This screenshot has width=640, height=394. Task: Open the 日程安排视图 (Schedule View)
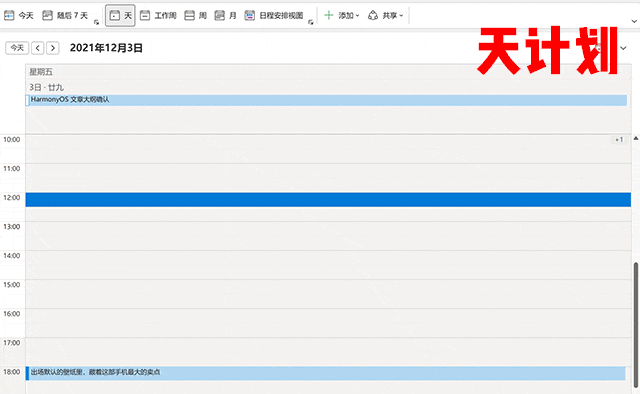click(273, 16)
